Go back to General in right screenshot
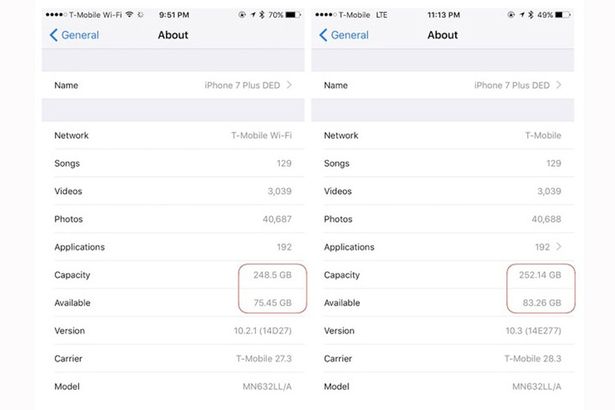The image size is (615, 410). (x=344, y=35)
